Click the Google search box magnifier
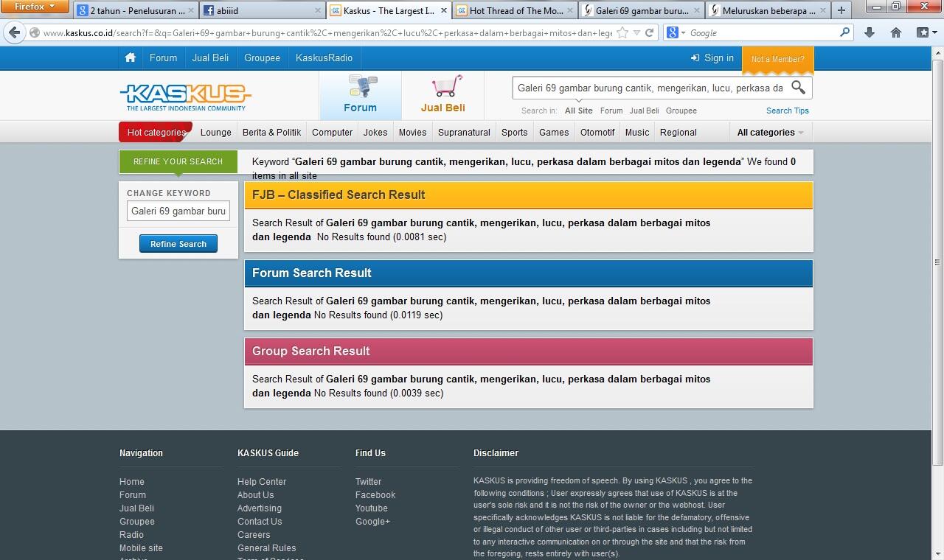This screenshot has width=944, height=560. coord(845,32)
